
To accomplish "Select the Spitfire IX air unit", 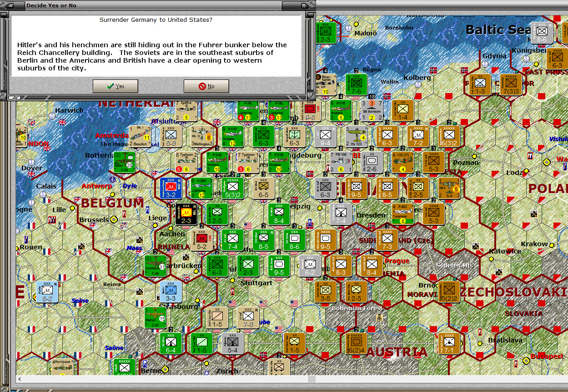I will (x=187, y=111).
